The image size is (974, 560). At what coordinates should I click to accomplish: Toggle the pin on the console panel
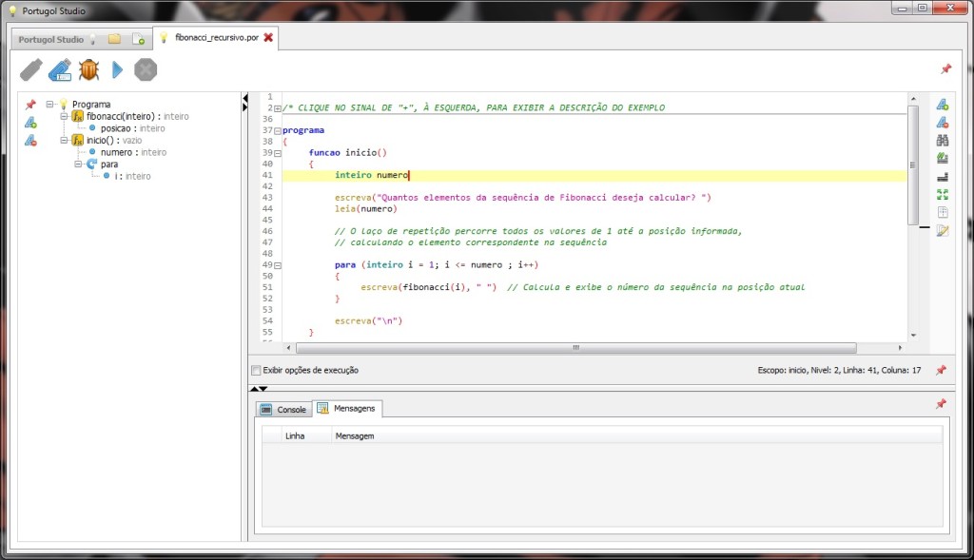point(941,404)
